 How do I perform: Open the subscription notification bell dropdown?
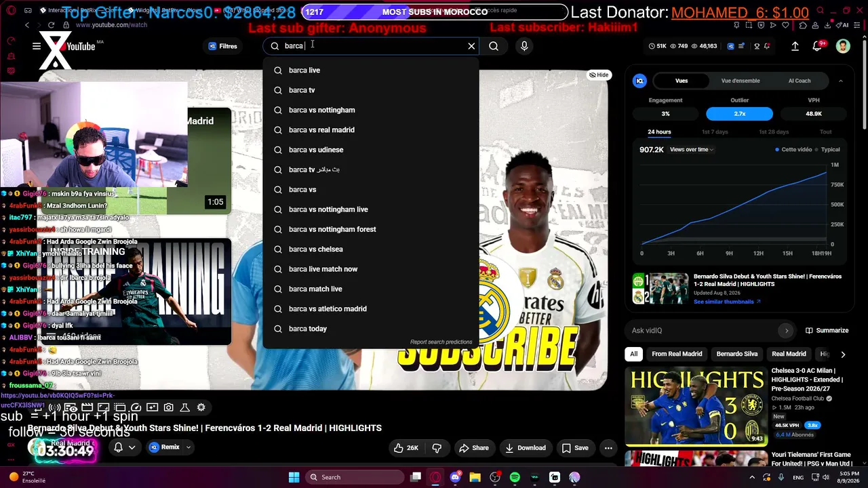(x=125, y=447)
